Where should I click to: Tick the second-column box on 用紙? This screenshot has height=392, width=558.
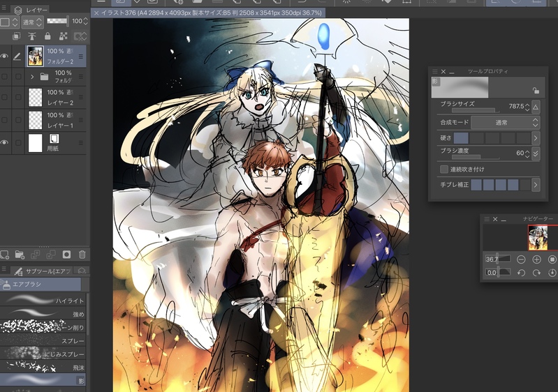18,142
